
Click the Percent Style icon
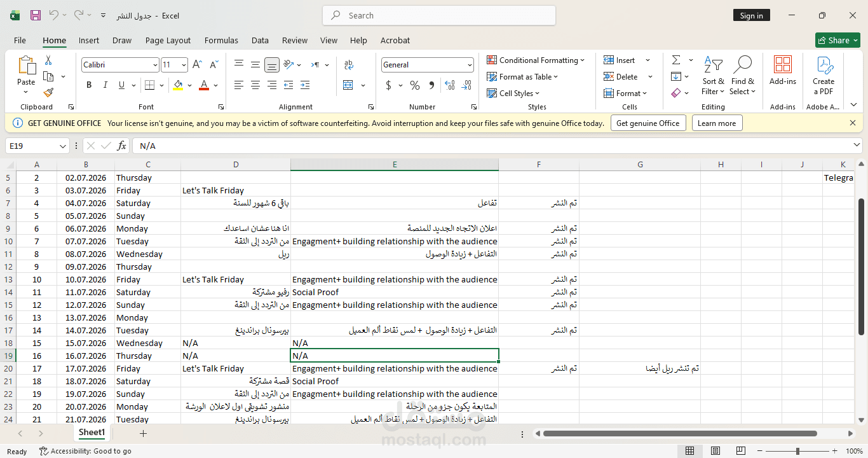[x=415, y=85]
